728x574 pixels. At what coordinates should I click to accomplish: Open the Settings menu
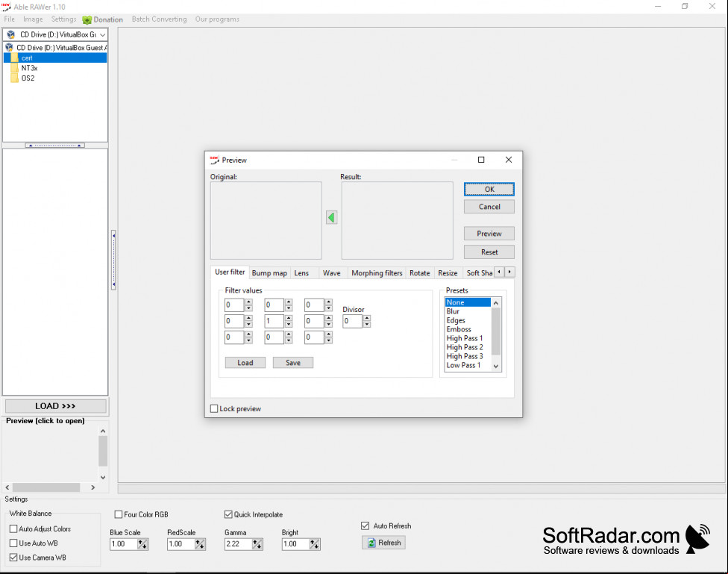63,19
